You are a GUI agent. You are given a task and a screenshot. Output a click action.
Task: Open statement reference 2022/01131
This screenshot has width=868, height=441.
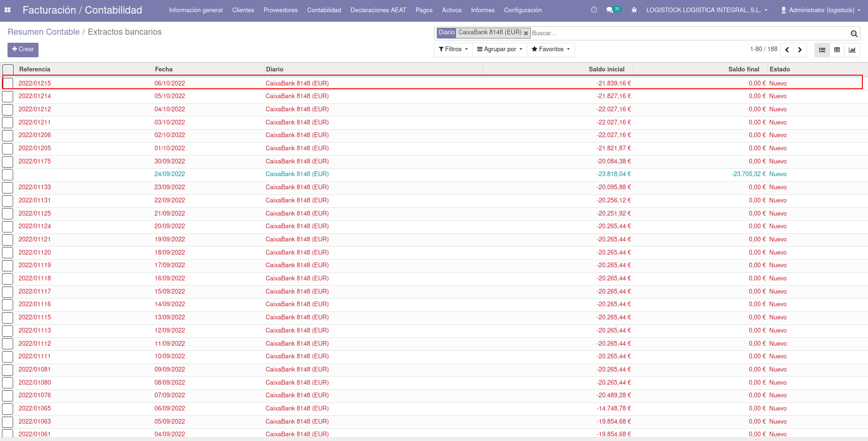click(35, 200)
